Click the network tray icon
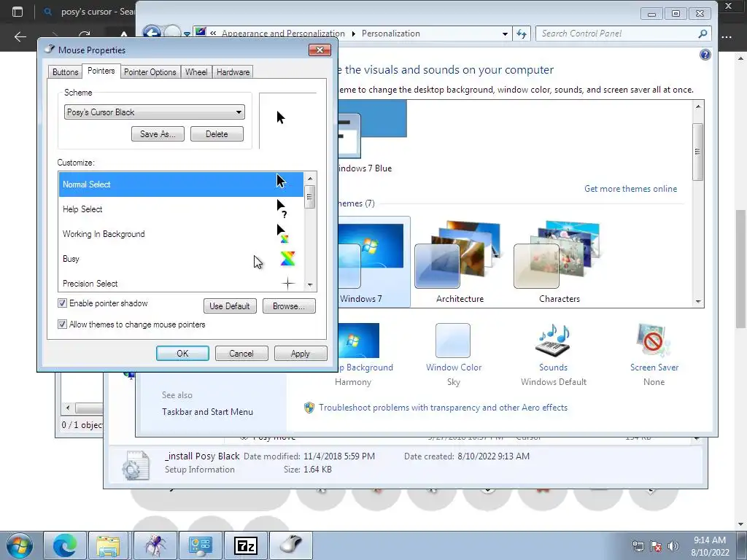The height and width of the screenshot is (560, 747). point(638,546)
